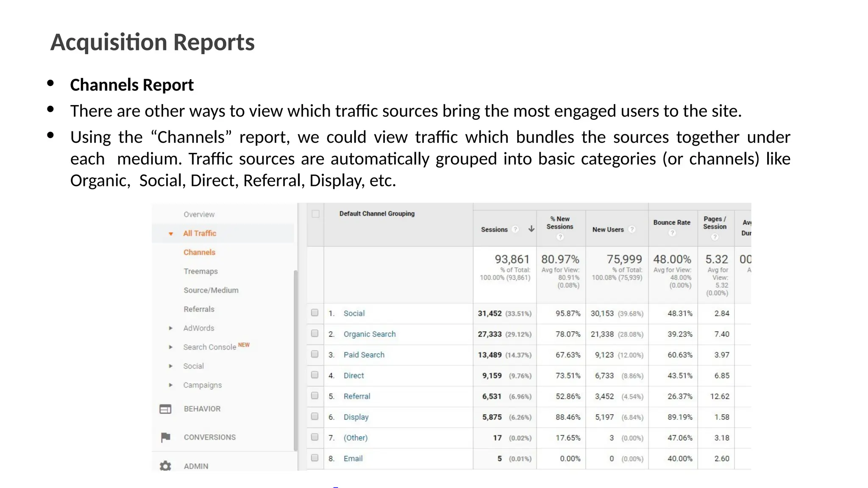Expand the Social sidebar arrow
868x488 pixels.
[x=170, y=366]
